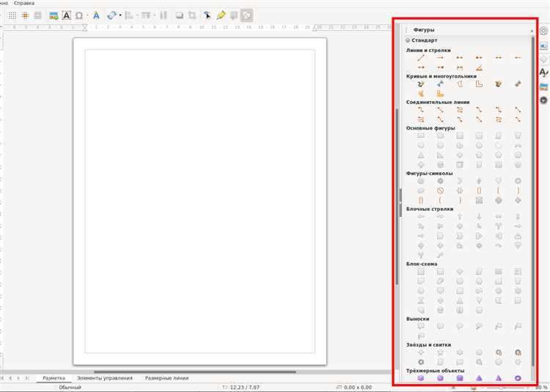The height and width of the screenshot is (392, 550).
Task: Select the 3D Sphere object
Action: point(440,378)
